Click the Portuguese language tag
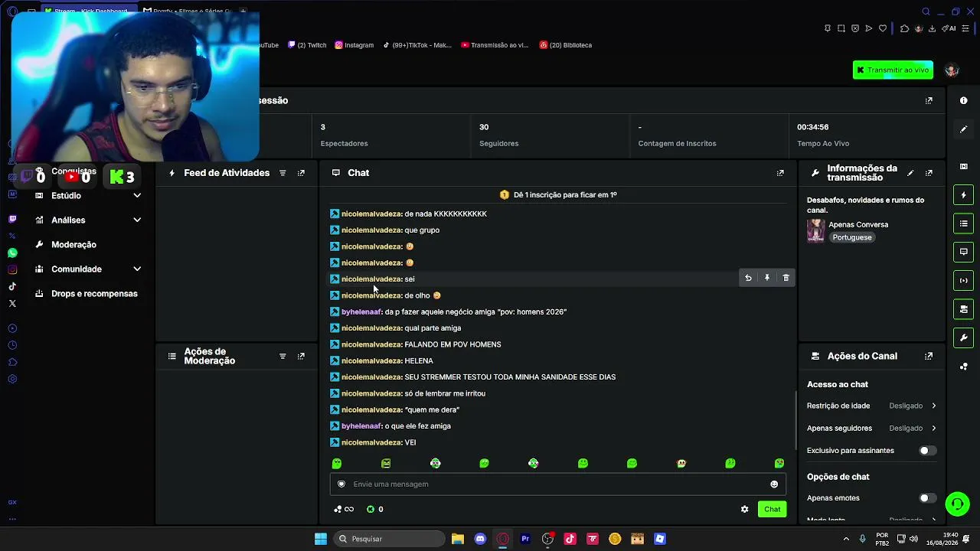980x551 pixels. 852,237
